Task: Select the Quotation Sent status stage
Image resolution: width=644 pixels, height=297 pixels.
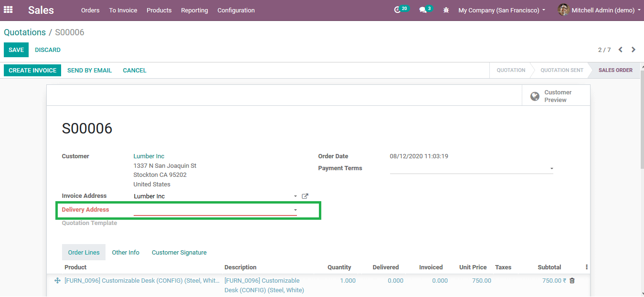Action: click(562, 70)
